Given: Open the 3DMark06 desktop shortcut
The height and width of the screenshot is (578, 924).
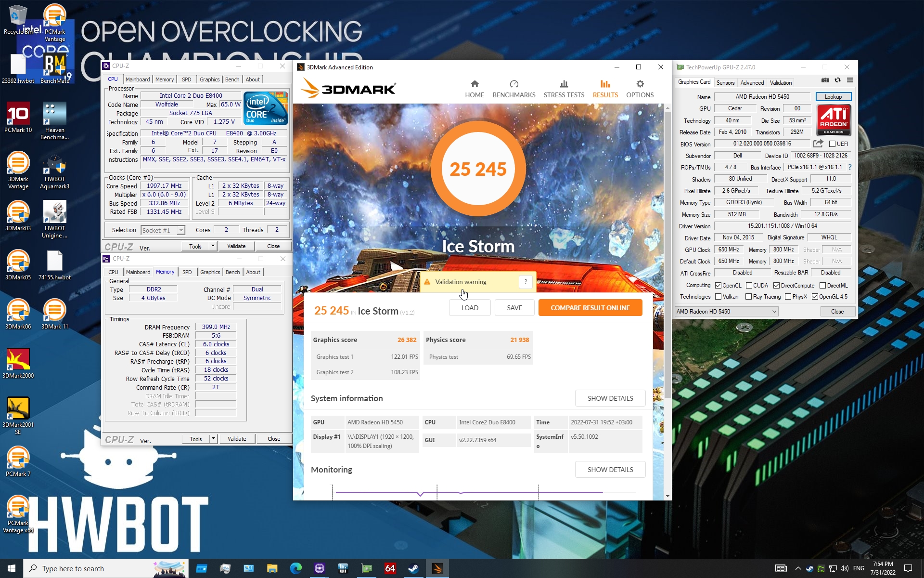Looking at the screenshot, I should (18, 314).
